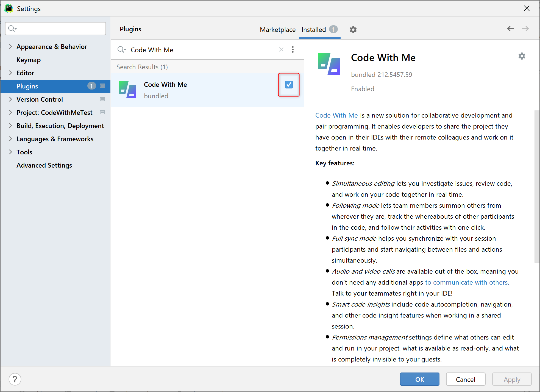Click version text 'bundled 212.5457.59'

[382, 75]
